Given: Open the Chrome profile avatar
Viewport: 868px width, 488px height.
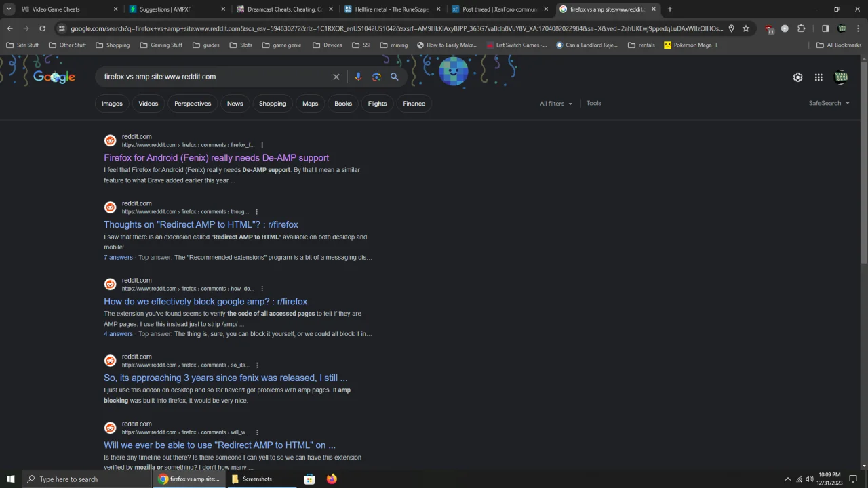Looking at the screenshot, I should coord(842,28).
